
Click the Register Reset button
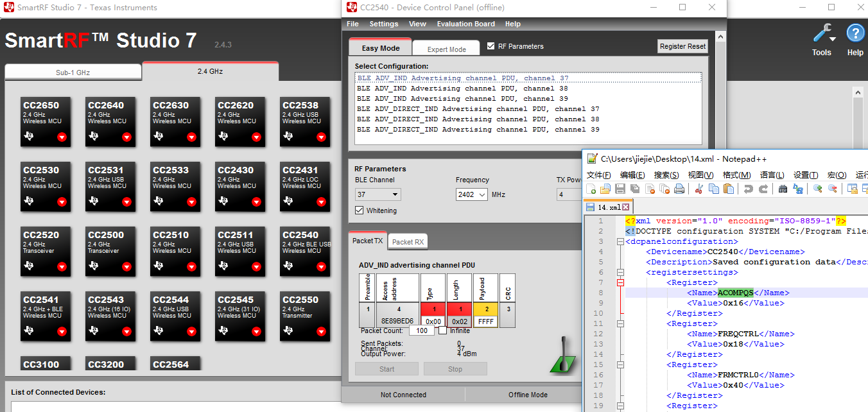pyautogui.click(x=683, y=46)
